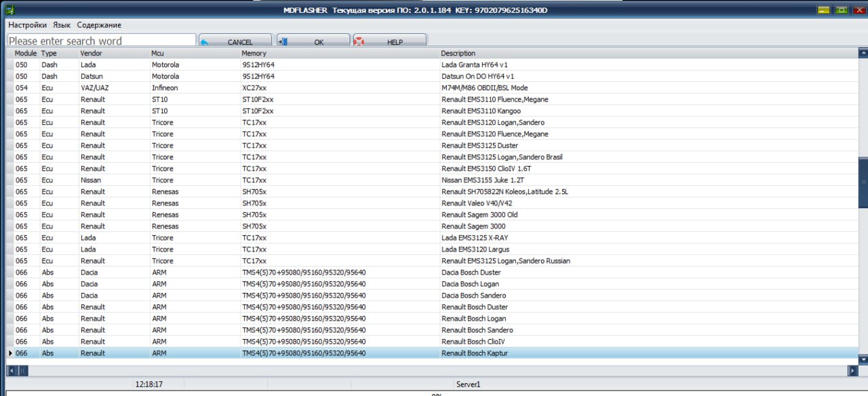Click the lifebuoy icon on HELP button
The height and width of the screenshot is (396, 868).
click(359, 42)
